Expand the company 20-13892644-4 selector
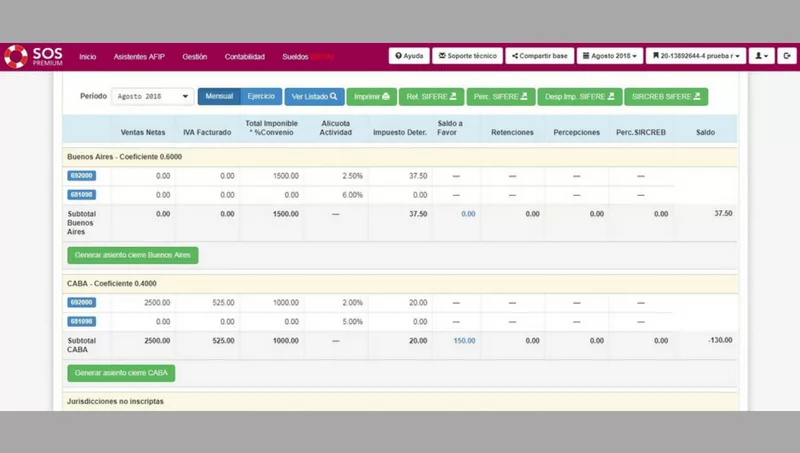The width and height of the screenshot is (800, 453). pyautogui.click(x=695, y=56)
